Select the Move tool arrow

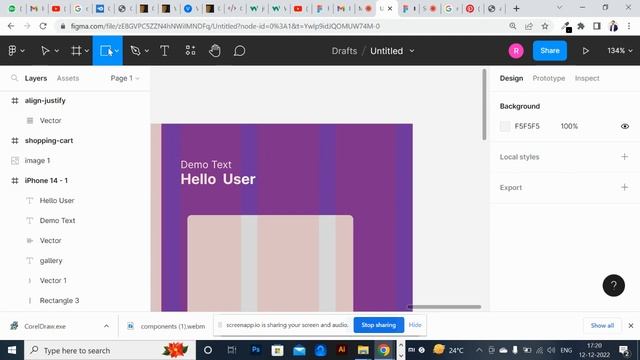[45, 51]
